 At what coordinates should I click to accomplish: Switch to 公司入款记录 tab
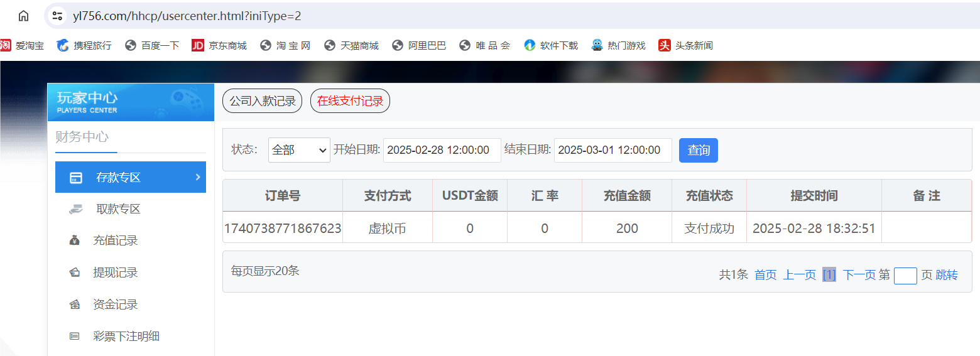coord(263,101)
